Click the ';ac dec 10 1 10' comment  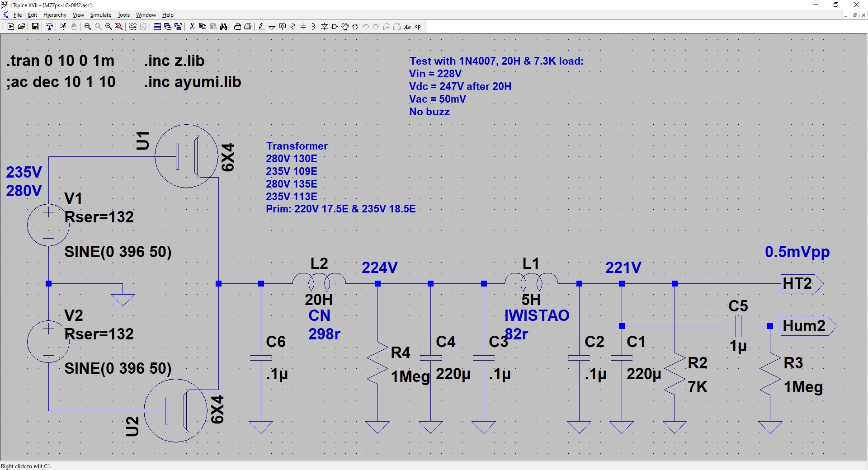pyautogui.click(x=61, y=82)
